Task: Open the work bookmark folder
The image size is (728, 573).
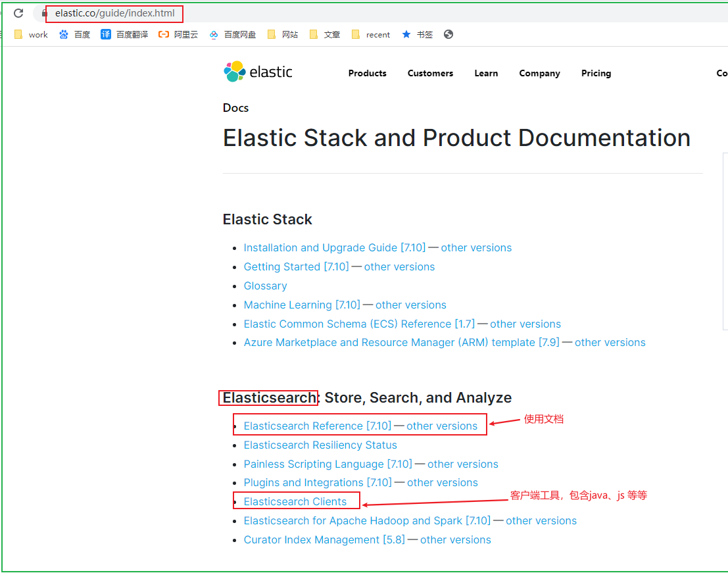Action: click(x=31, y=34)
